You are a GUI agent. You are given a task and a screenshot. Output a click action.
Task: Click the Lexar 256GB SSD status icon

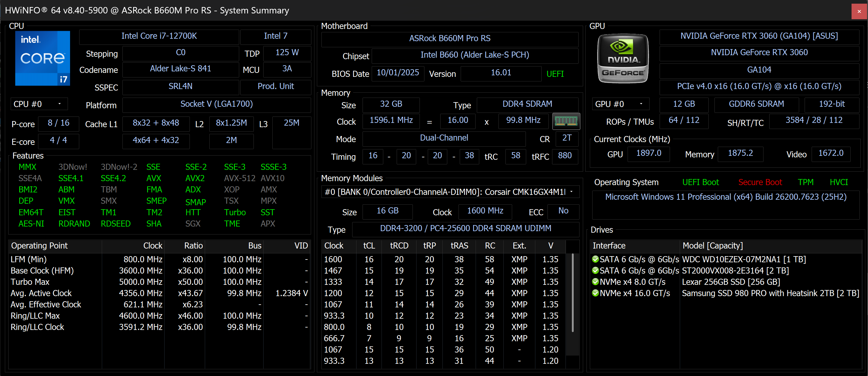(x=595, y=282)
